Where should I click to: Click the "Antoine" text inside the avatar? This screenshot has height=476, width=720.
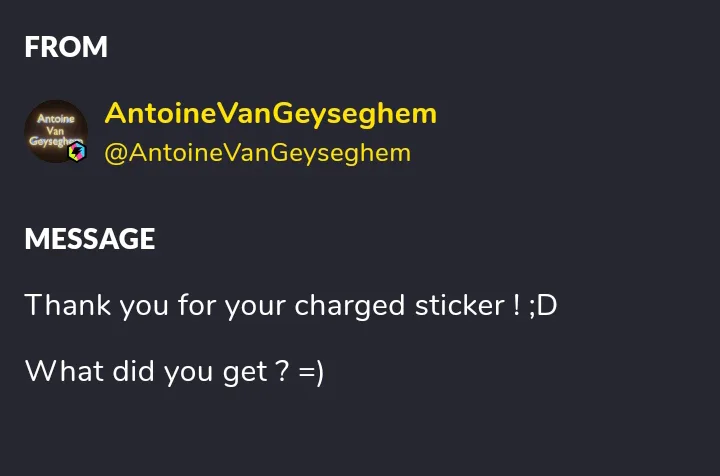point(56,119)
